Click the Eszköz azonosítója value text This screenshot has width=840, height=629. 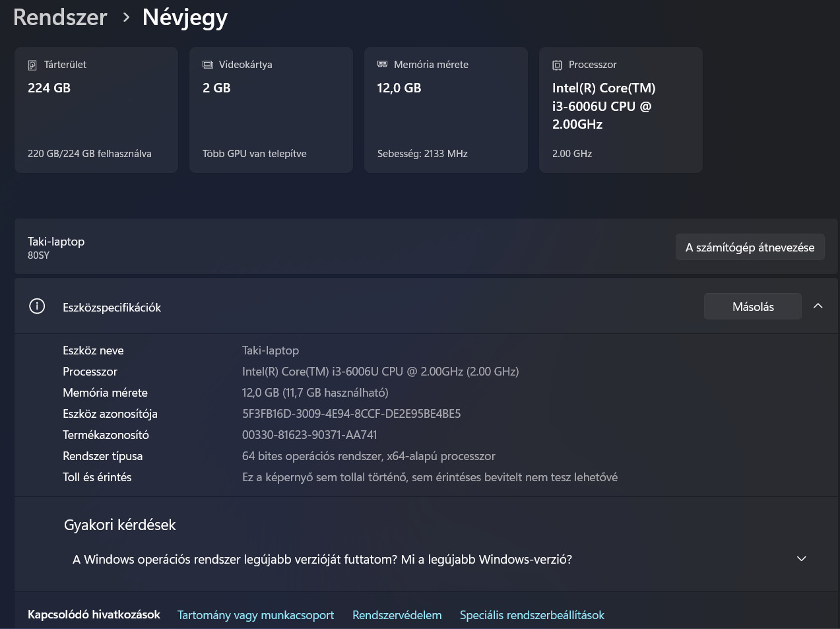(x=351, y=414)
